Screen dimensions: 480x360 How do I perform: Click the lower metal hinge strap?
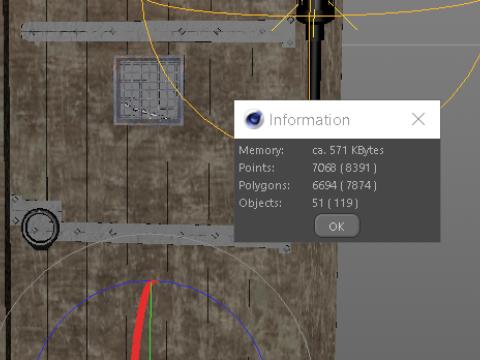pos(150,233)
